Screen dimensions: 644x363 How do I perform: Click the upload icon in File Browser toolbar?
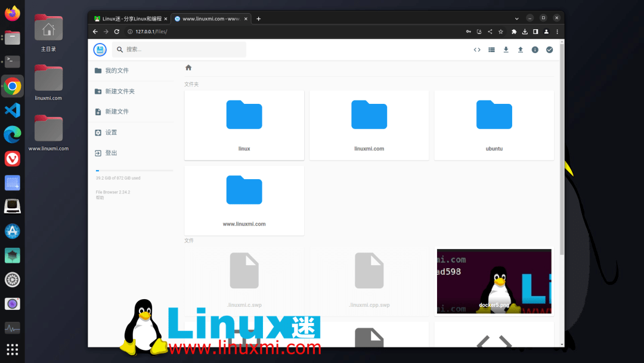521,50
